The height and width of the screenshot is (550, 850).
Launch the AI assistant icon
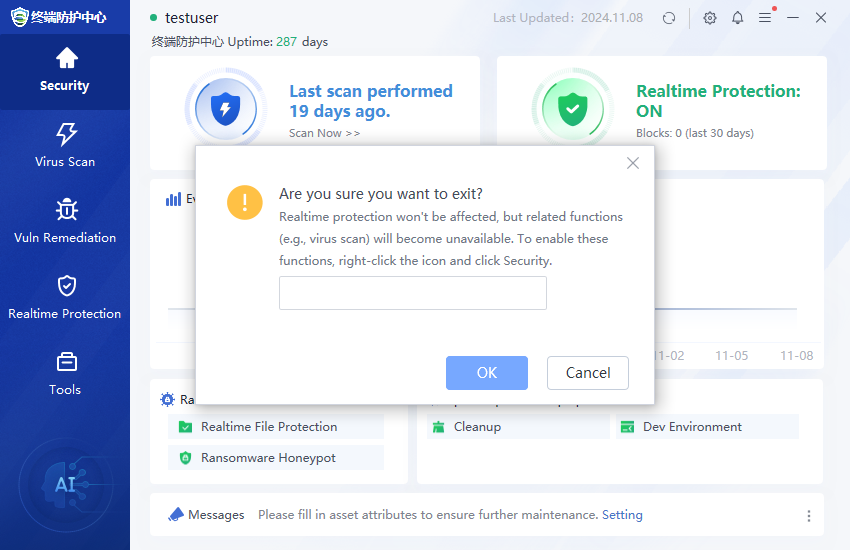point(65,485)
